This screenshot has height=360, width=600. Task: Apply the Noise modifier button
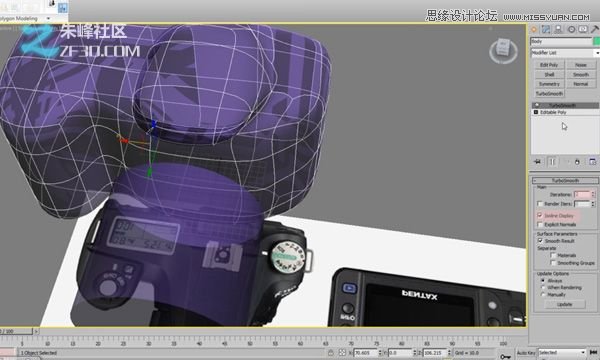(580, 65)
